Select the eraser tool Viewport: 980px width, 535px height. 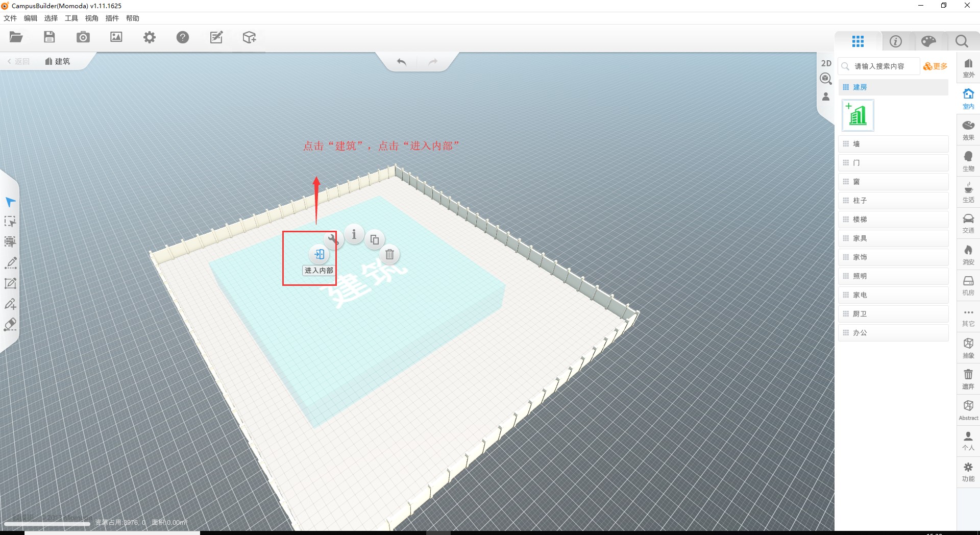click(10, 325)
